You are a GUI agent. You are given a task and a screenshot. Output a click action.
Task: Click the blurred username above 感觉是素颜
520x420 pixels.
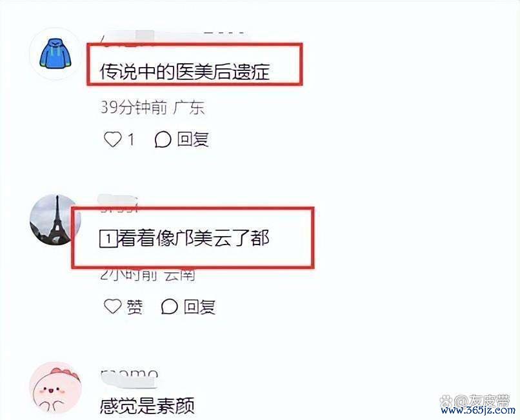point(128,378)
